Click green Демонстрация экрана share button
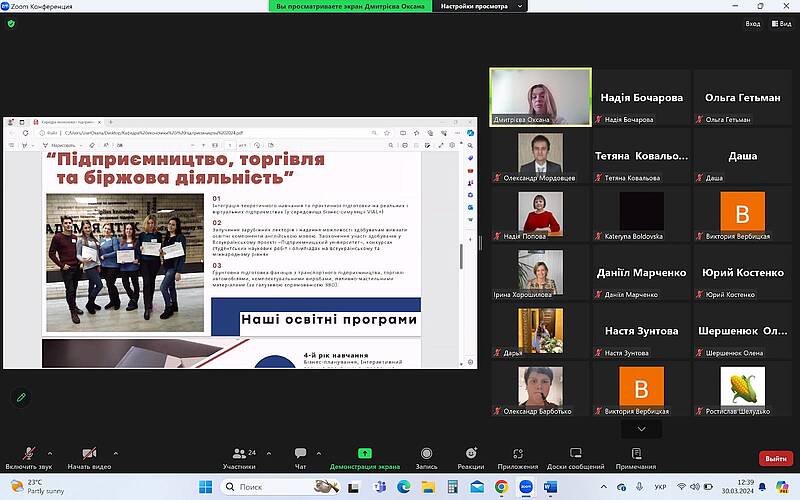This screenshot has width=800, height=500. 364,457
